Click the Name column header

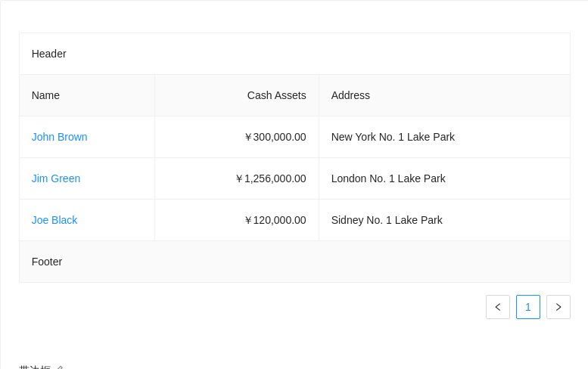click(x=45, y=95)
